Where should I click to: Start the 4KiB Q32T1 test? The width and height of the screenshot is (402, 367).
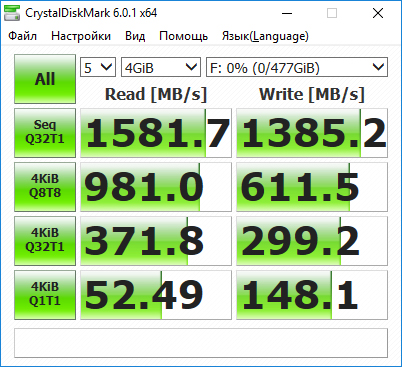tap(45, 241)
